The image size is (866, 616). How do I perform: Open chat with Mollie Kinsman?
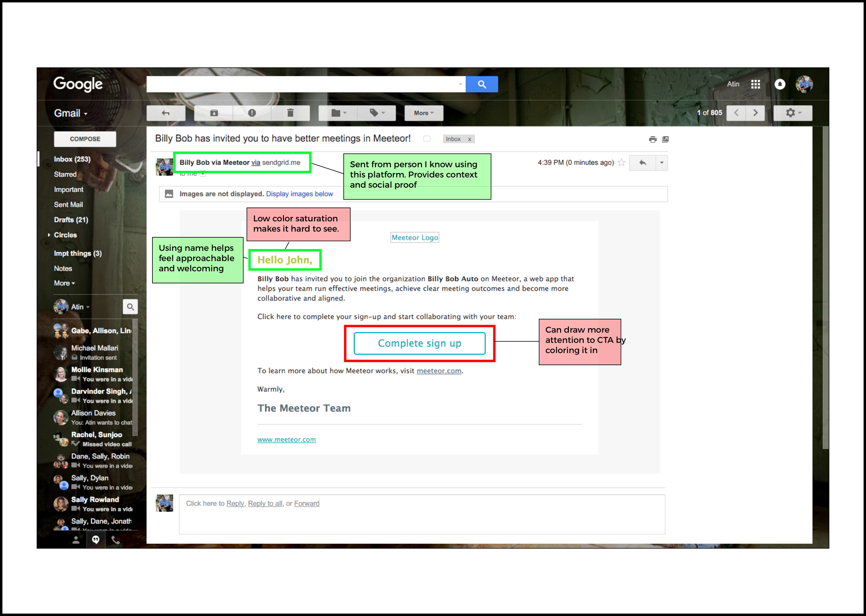point(93,374)
